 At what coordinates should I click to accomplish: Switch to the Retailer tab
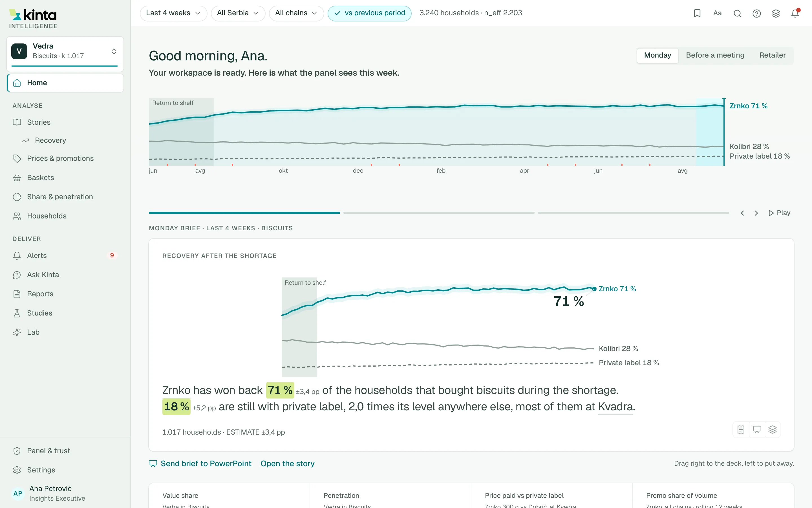[x=773, y=55]
